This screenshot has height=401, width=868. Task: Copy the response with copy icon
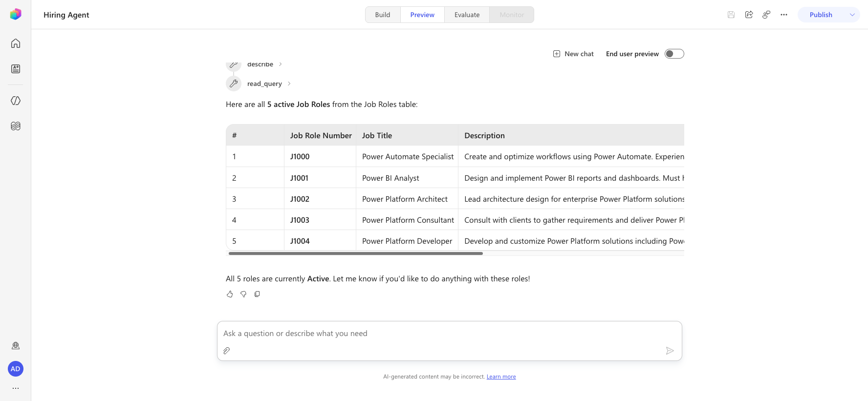point(257,294)
